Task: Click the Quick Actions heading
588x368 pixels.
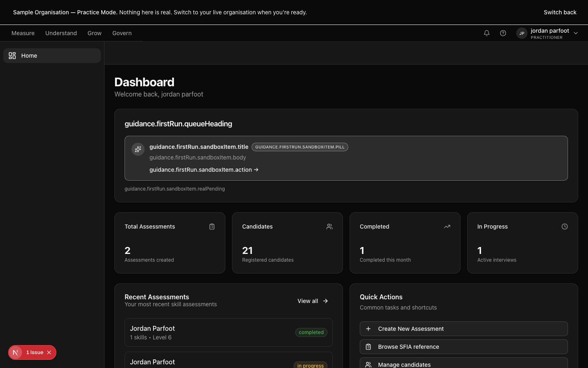Action: pos(381,297)
